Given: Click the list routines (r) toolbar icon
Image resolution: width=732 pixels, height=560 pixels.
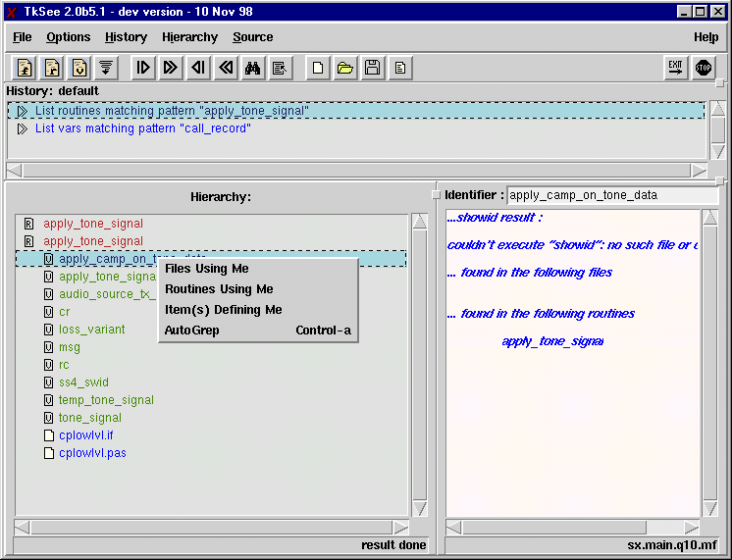Looking at the screenshot, I should [52, 68].
